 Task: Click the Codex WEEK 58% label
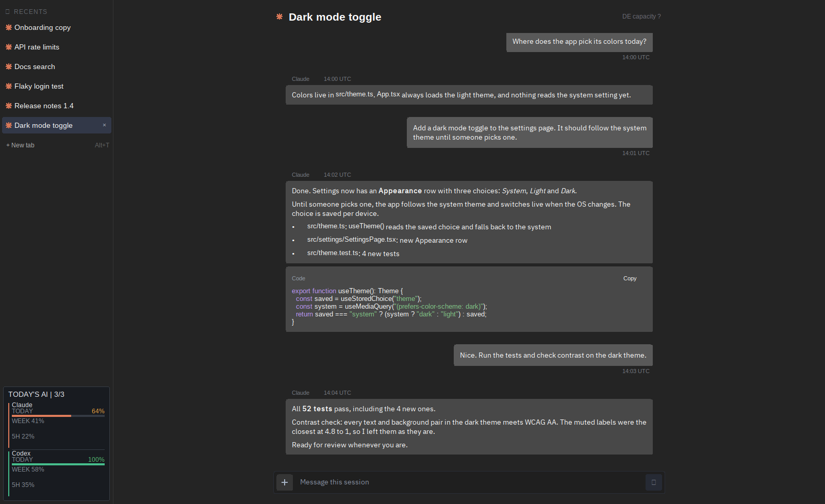28,469
